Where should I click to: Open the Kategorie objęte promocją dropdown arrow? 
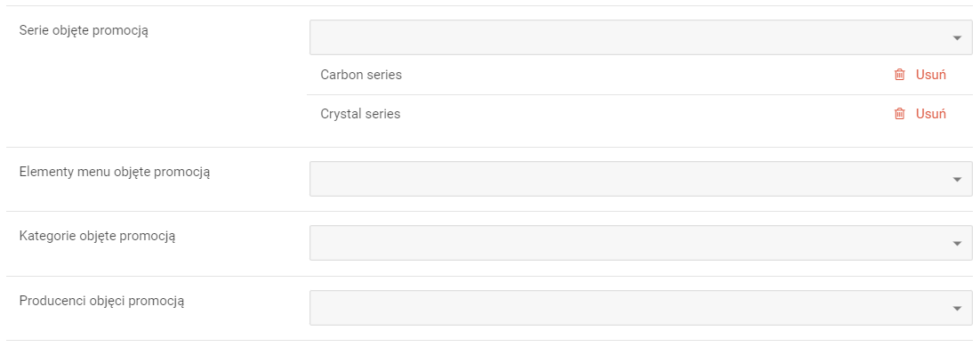957,243
